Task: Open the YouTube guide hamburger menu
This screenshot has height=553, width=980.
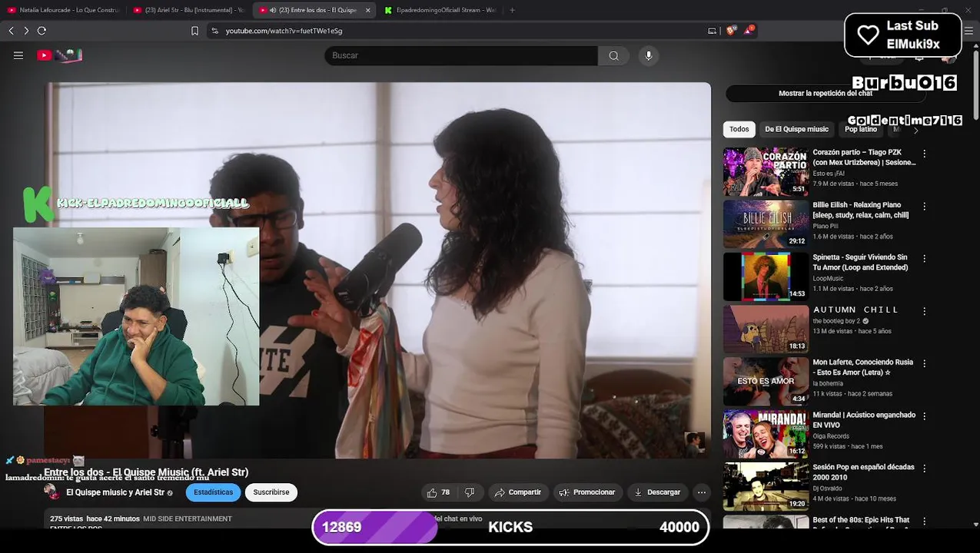Action: pyautogui.click(x=18, y=55)
